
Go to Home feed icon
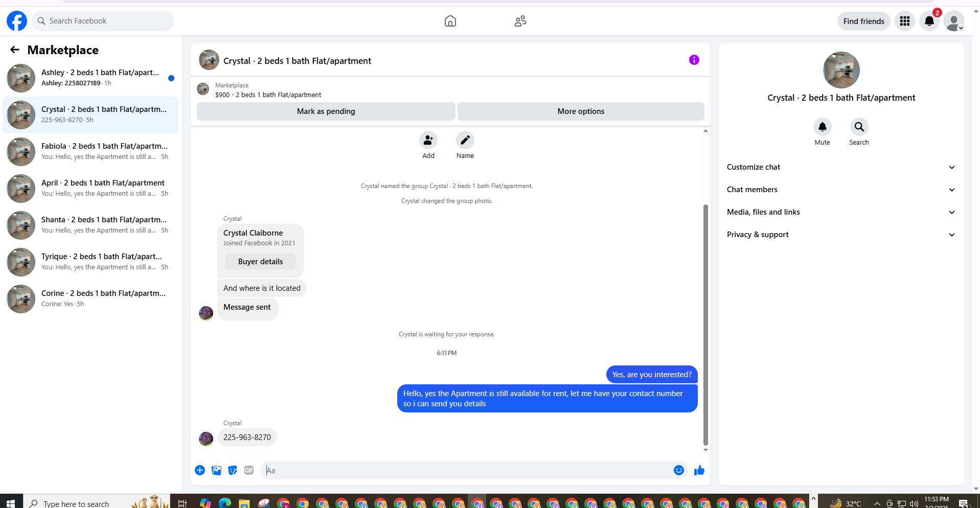point(450,21)
